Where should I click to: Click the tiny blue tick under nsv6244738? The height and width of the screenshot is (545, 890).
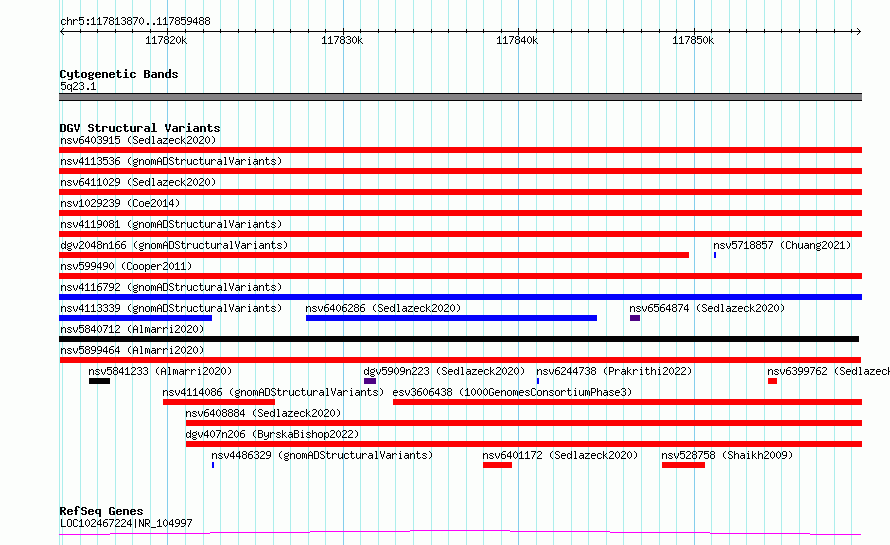coord(538,381)
